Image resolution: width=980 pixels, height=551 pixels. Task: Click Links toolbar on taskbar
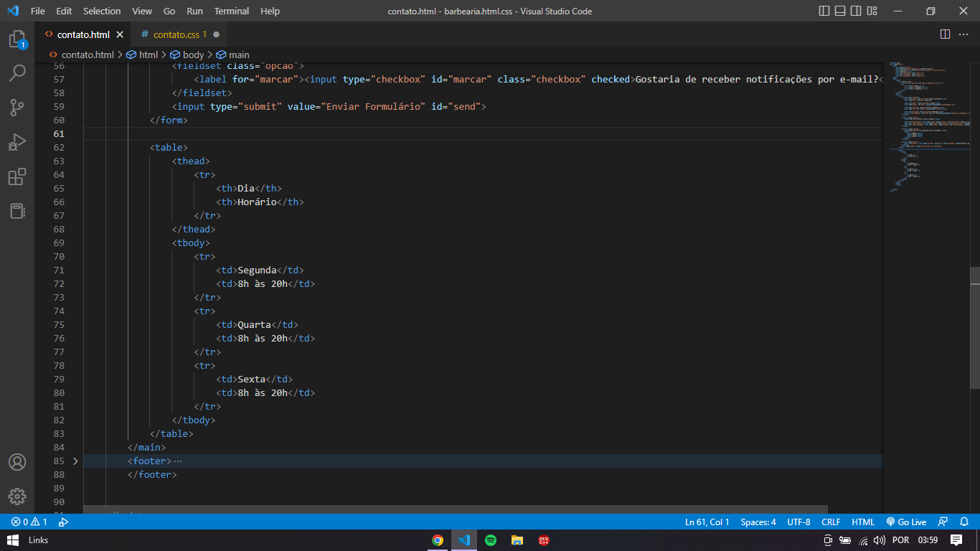38,540
